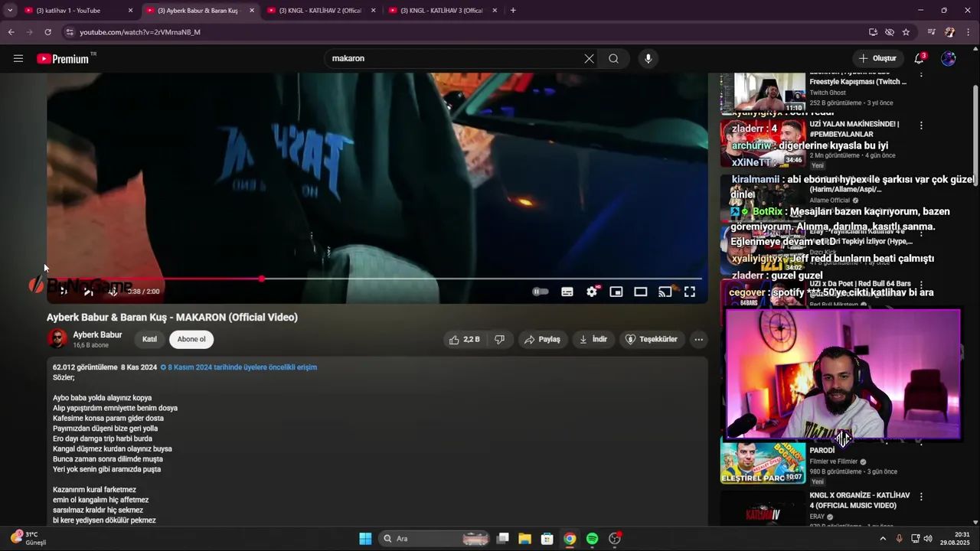Open Windows Start menu
Screen dimensions: 980x551
(365, 539)
